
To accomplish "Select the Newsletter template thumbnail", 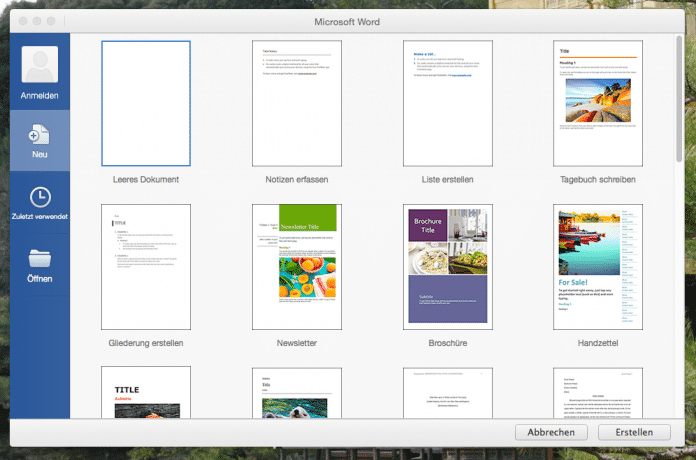I will pyautogui.click(x=295, y=266).
